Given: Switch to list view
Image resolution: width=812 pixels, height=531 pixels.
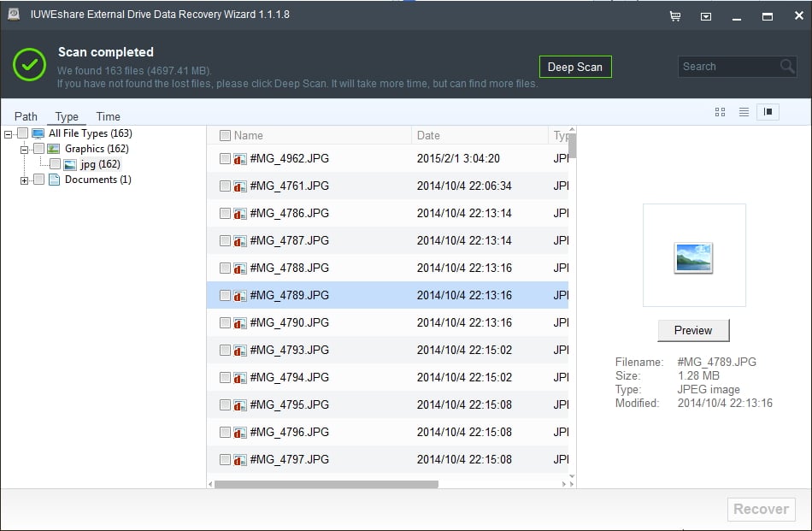Looking at the screenshot, I should pos(744,112).
